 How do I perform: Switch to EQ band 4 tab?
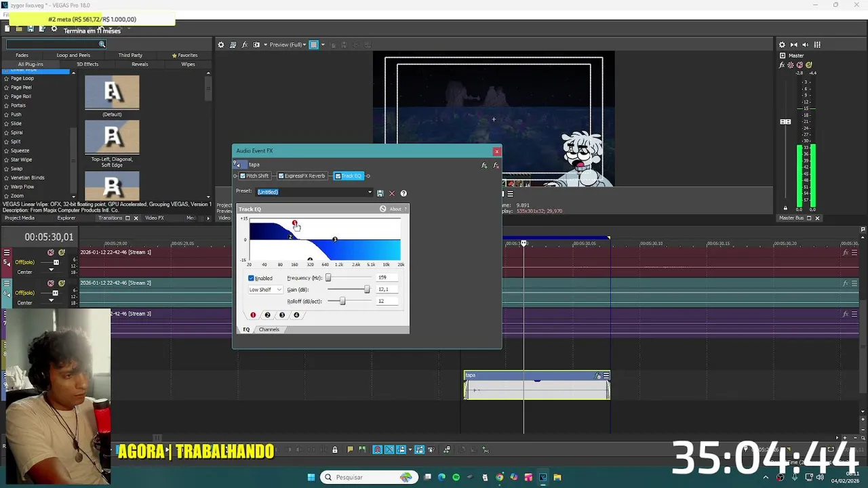click(x=296, y=315)
